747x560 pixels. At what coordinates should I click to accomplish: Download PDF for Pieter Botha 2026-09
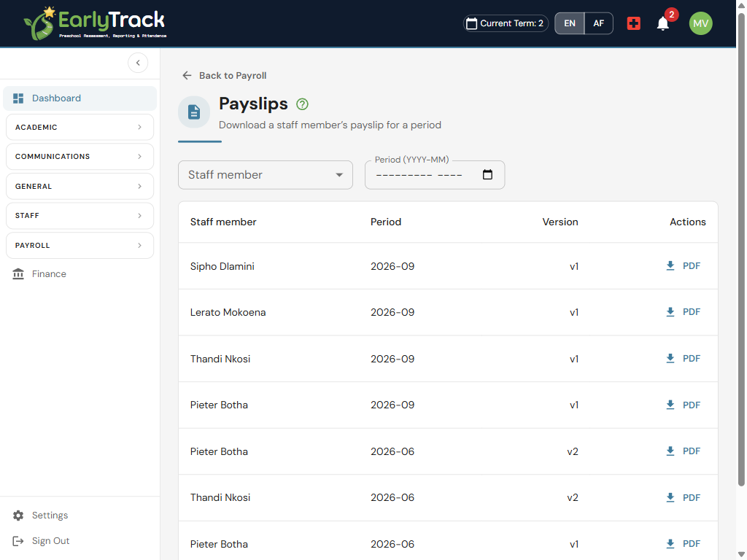(683, 405)
